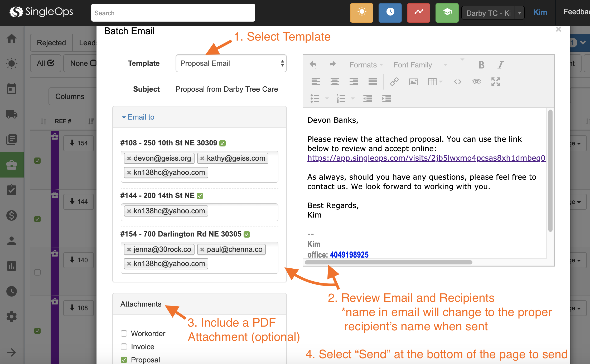Open the blue clock timer button

390,13
